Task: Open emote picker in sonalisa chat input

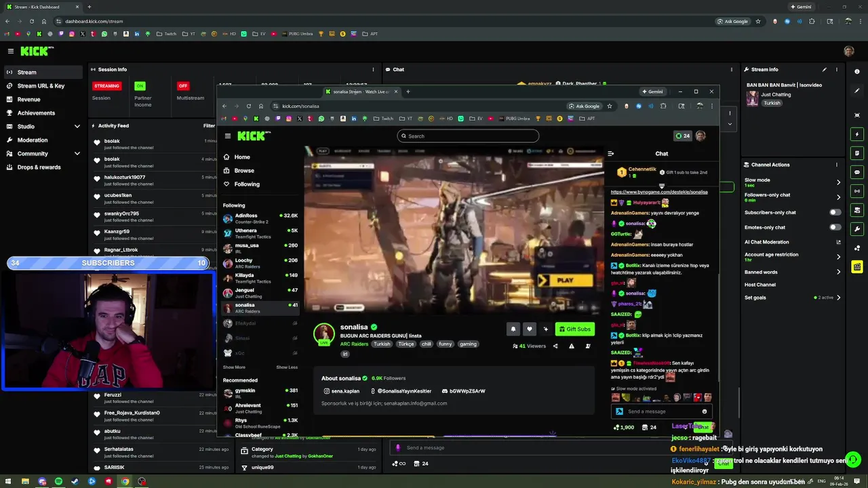Action: pos(705,411)
